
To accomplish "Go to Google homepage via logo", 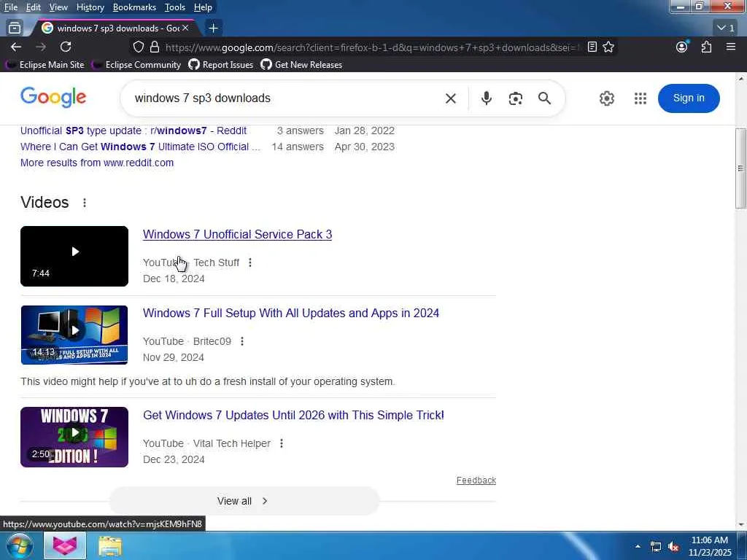I will coord(53,97).
